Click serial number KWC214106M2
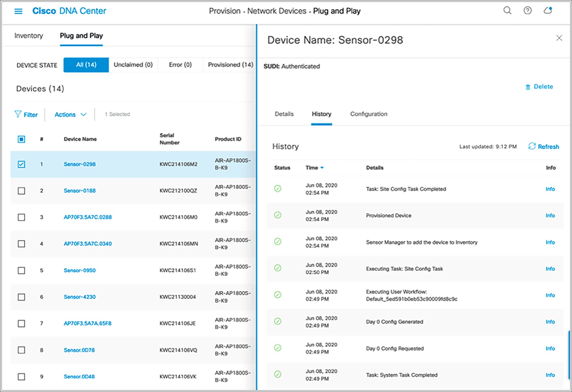Screen dimensions: 572x392 [x=179, y=164]
